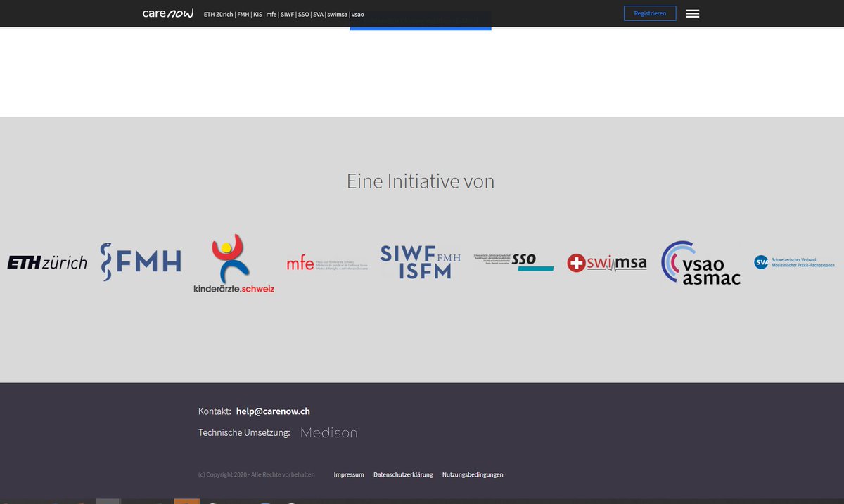Open the Nutzungsbedingungen footer link
844x504 pixels.
click(473, 475)
